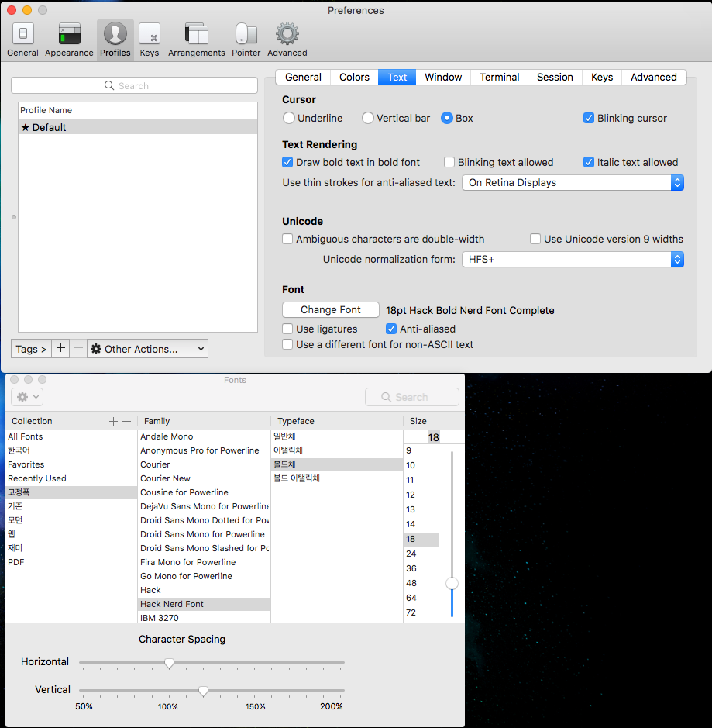This screenshot has width=712, height=728.
Task: Toggle Ambiguous characters are double-width
Action: (288, 240)
